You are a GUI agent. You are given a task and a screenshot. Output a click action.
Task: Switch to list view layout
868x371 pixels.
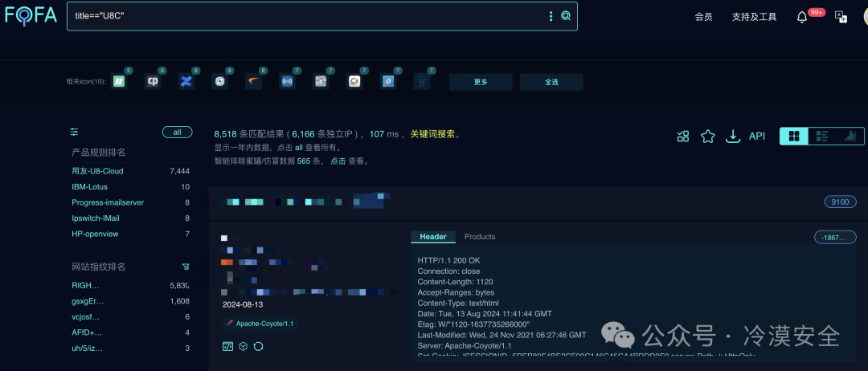click(x=822, y=136)
